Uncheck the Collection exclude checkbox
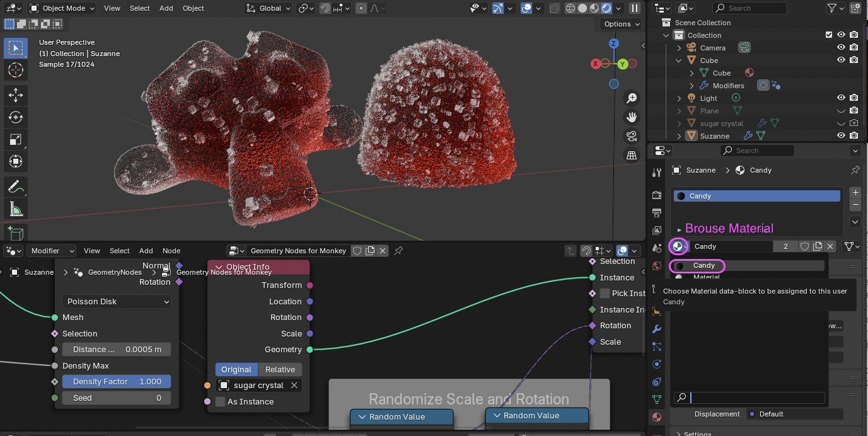The height and width of the screenshot is (436, 868). coord(829,35)
